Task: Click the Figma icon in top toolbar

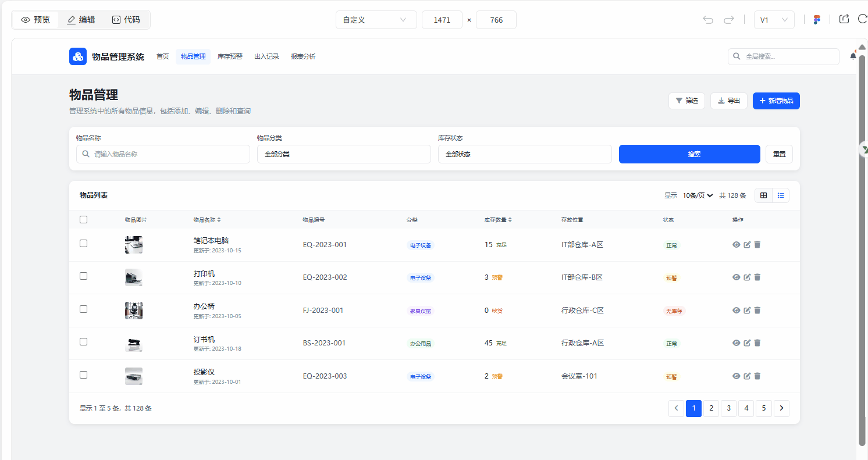Action: 817,20
